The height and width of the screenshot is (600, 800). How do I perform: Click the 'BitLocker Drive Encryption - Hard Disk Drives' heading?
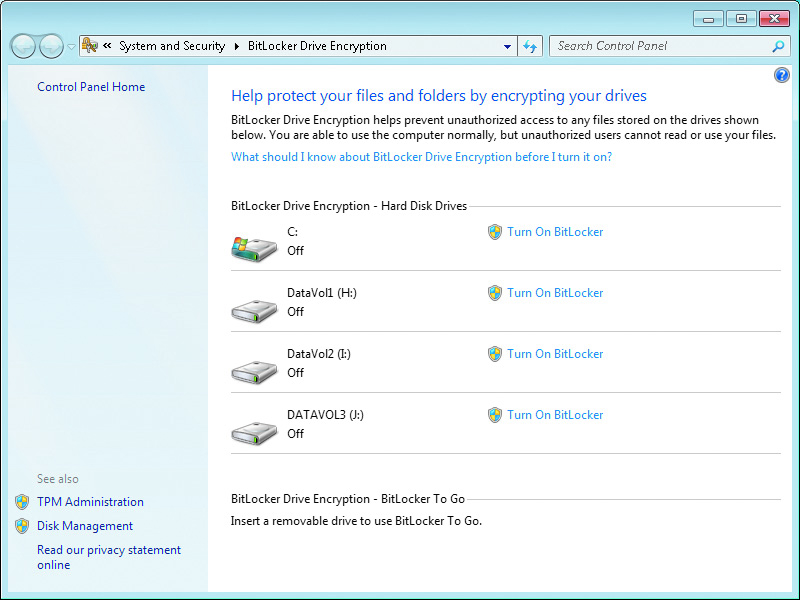(349, 206)
